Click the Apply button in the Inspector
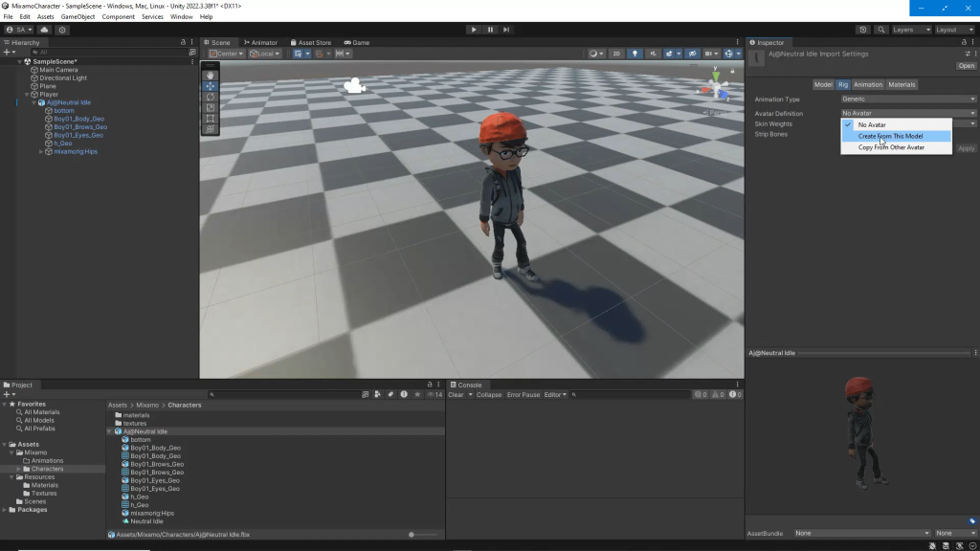This screenshot has height=551, width=980. [965, 148]
